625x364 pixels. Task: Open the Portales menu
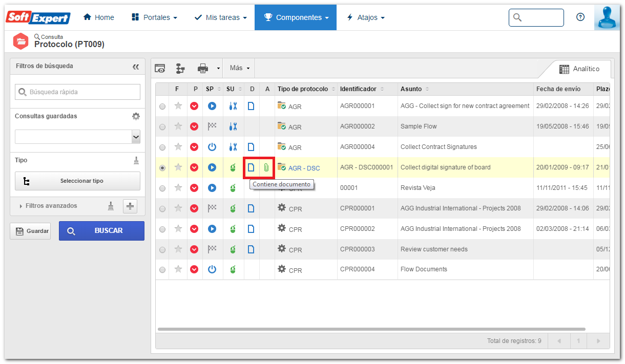(x=154, y=17)
